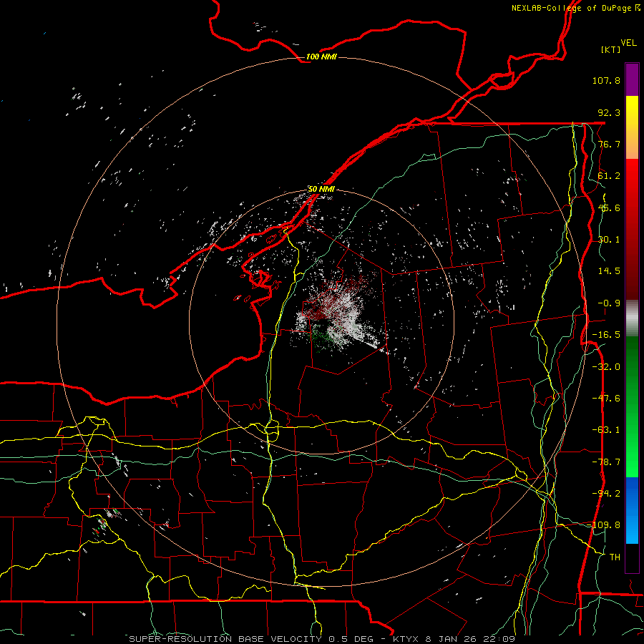The image size is (644, 644).
Task: Click the -16.5 legend value
Action: (x=606, y=335)
